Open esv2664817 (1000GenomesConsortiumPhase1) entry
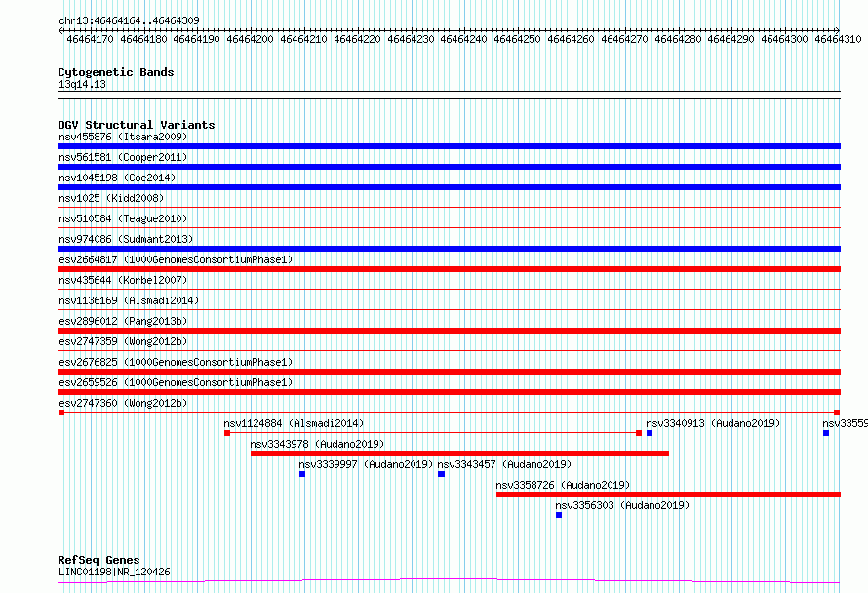 [176, 259]
